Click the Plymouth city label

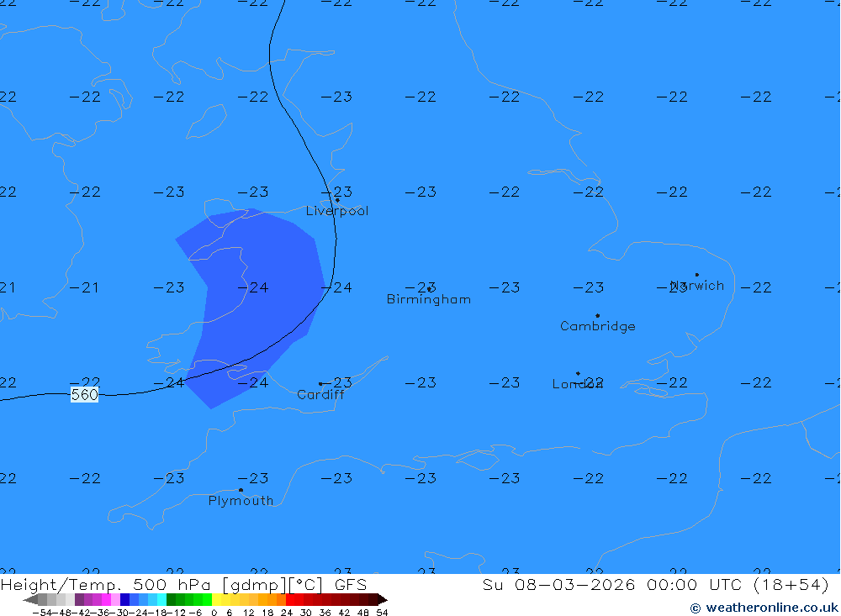(241, 501)
